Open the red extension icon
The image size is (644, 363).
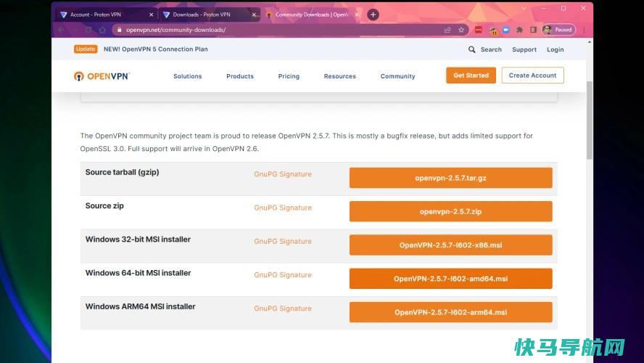click(x=479, y=30)
